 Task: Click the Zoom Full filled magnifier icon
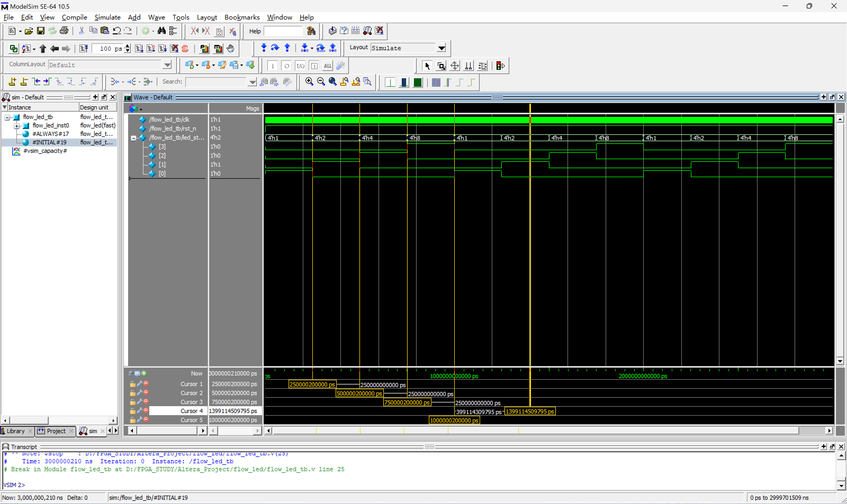click(332, 82)
